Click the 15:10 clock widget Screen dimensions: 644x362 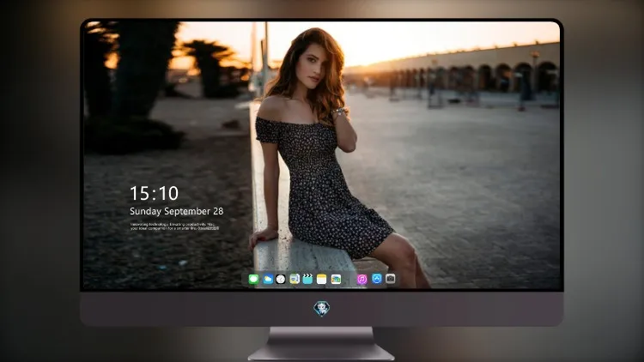tap(154, 193)
